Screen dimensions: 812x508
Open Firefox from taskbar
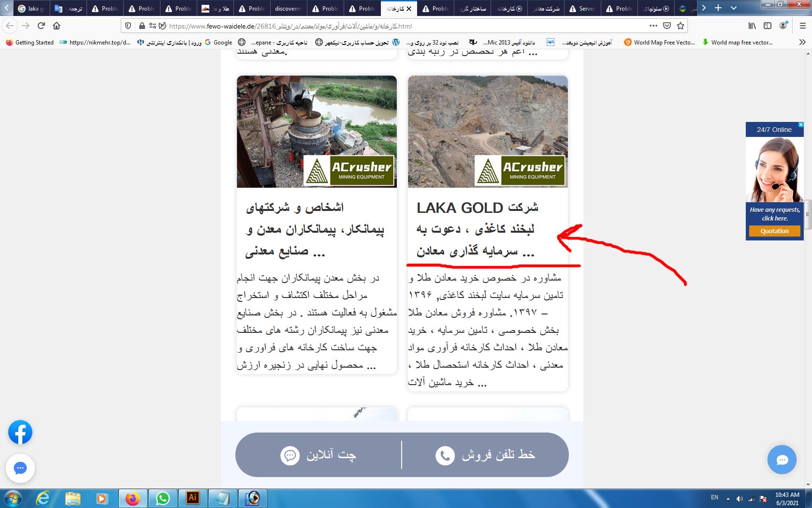pyautogui.click(x=132, y=498)
